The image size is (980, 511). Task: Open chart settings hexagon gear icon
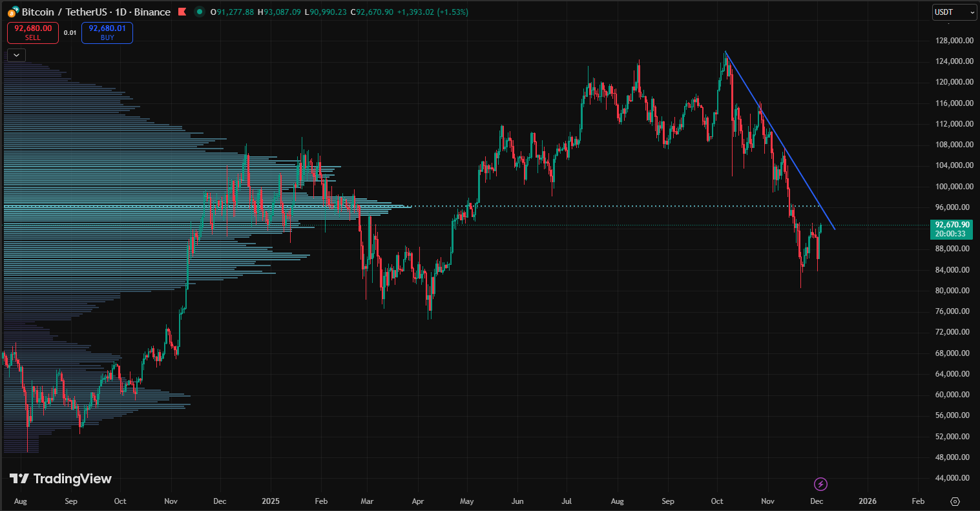(x=955, y=501)
